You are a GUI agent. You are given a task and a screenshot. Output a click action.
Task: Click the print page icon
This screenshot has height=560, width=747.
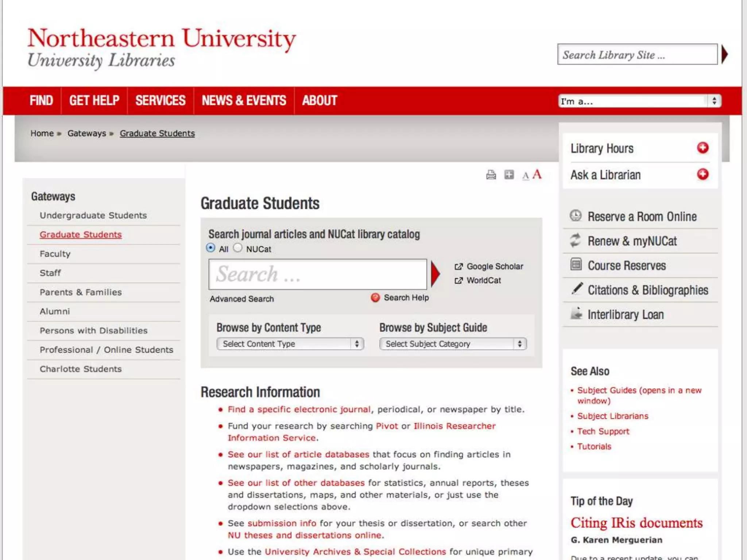click(491, 175)
